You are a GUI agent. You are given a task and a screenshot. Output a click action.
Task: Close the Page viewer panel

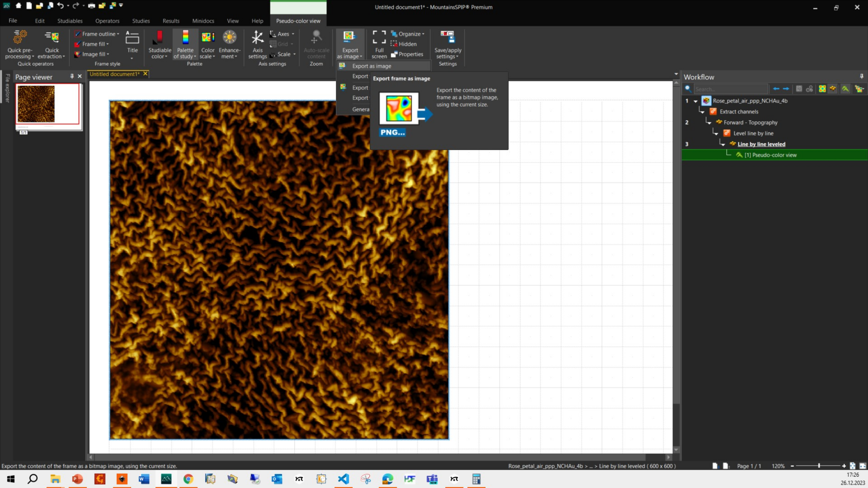pos(80,76)
